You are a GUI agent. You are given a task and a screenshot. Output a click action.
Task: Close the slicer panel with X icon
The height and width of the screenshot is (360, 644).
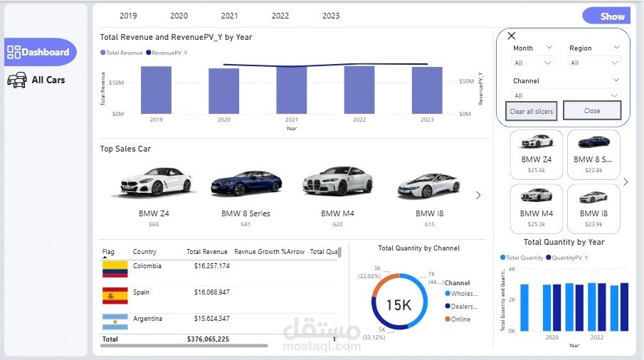[512, 36]
